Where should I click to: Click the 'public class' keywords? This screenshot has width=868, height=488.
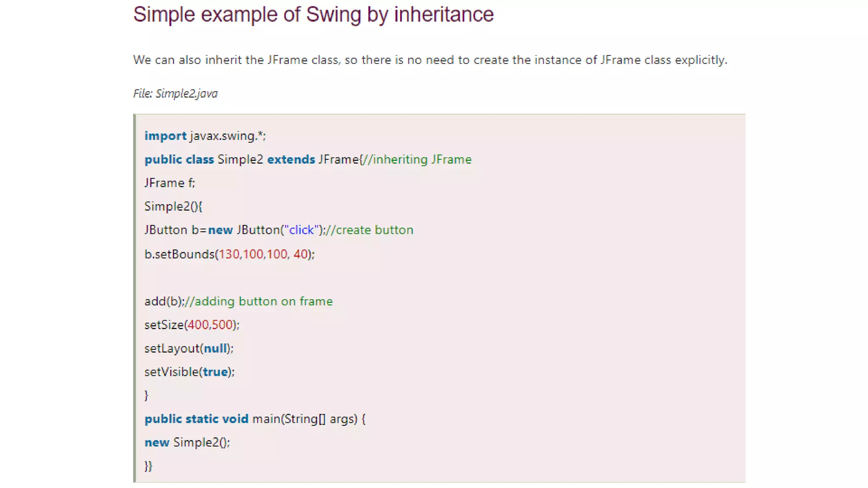(x=179, y=160)
